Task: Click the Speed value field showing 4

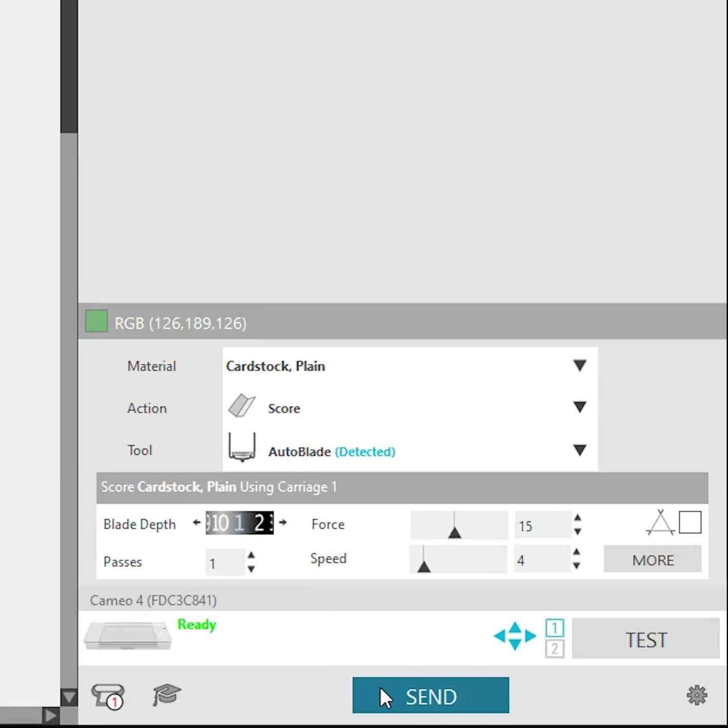Action: click(x=541, y=559)
